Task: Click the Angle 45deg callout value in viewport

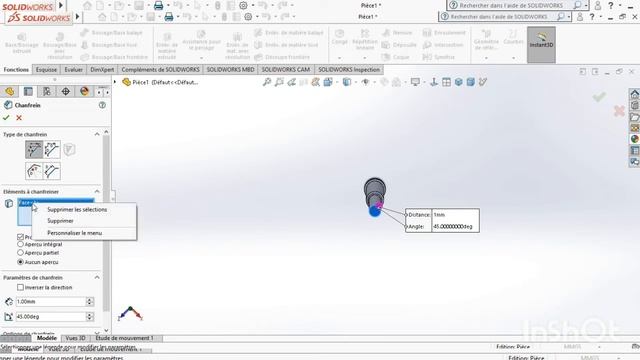Action: [x=455, y=227]
